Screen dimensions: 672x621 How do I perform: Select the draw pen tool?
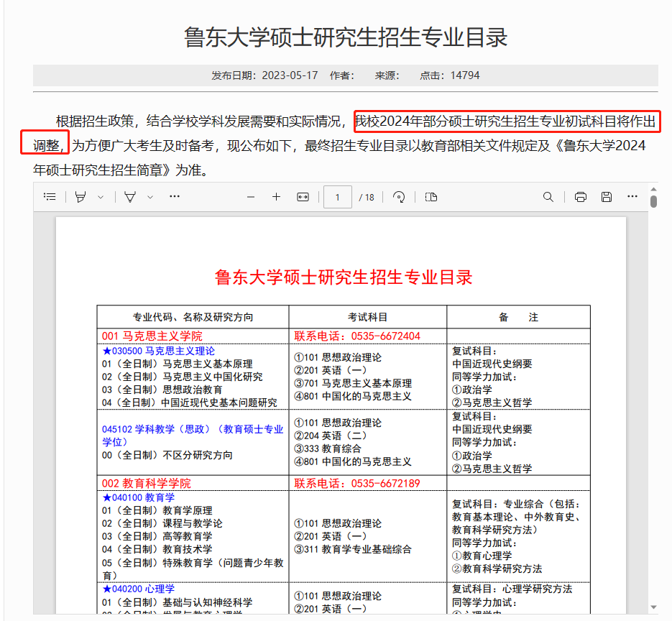[130, 197]
